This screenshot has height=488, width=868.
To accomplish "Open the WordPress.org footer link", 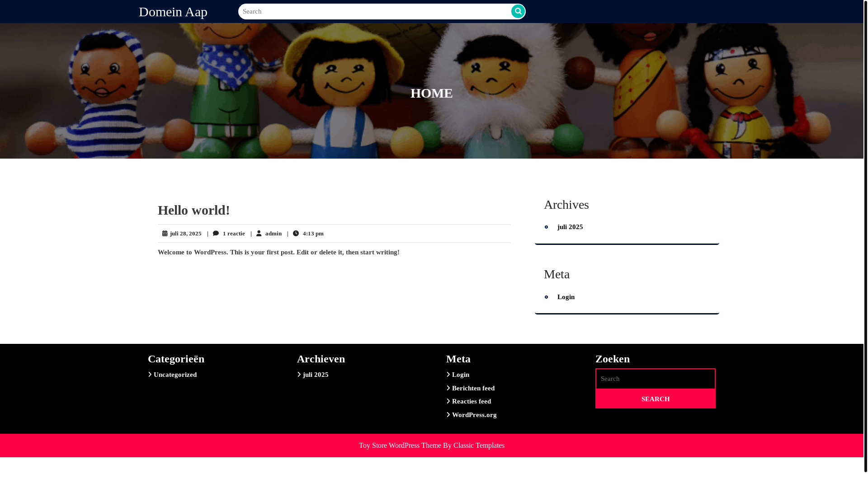I will [474, 415].
